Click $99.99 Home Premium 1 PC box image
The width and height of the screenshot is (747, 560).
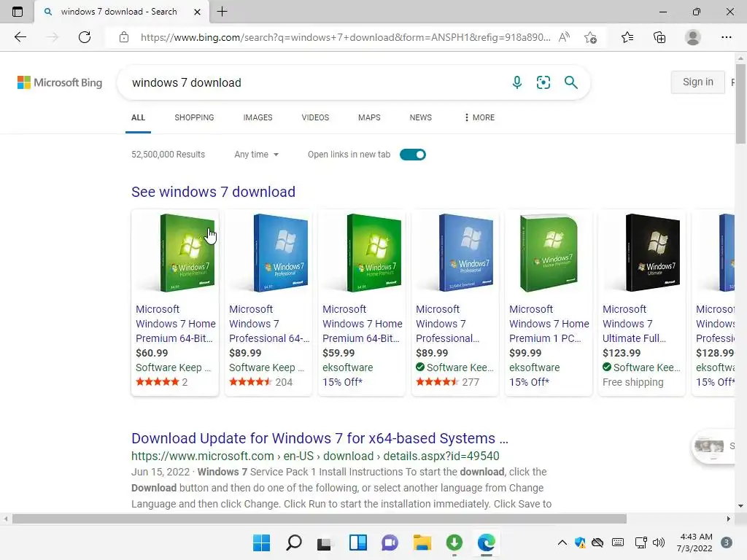(x=549, y=253)
